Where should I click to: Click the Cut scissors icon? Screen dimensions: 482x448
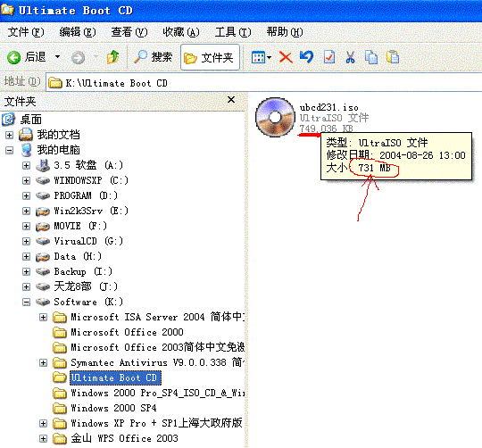pos(350,57)
